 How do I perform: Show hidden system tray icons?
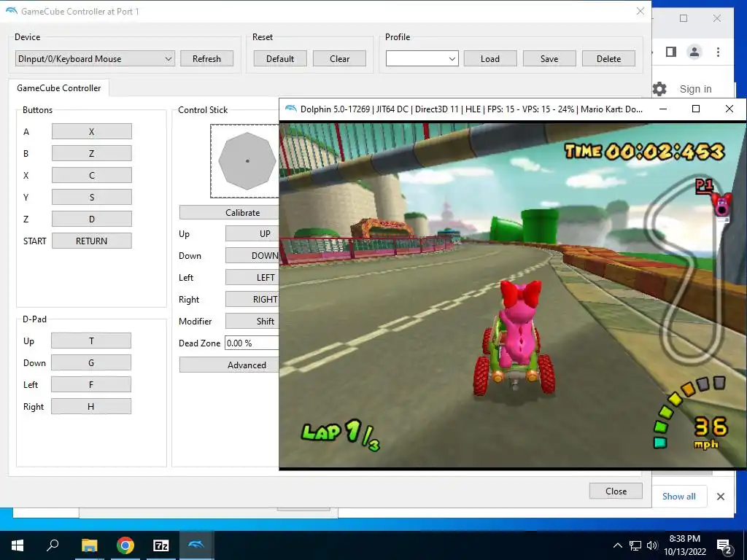[x=617, y=545]
